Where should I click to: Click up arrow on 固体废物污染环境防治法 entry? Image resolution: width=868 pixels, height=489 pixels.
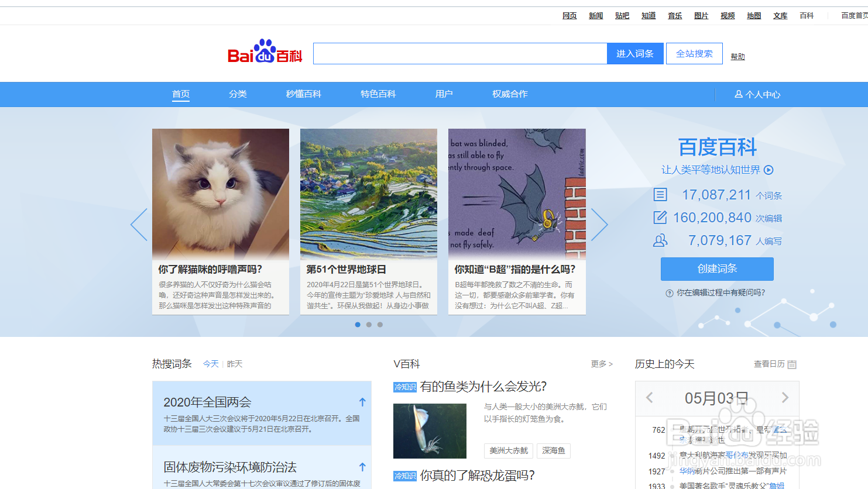tap(362, 467)
